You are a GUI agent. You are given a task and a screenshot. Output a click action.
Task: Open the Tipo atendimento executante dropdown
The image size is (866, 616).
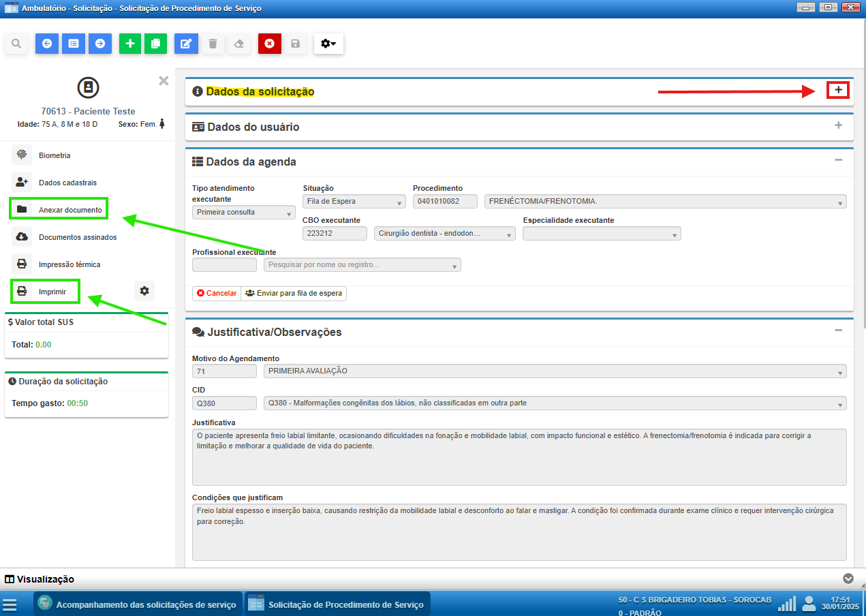coord(243,213)
